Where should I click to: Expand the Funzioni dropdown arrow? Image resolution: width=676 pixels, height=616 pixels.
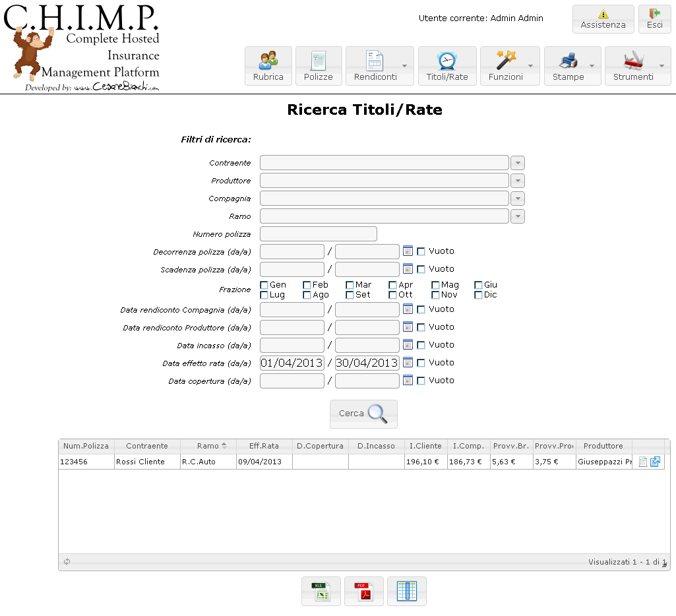tap(531, 66)
